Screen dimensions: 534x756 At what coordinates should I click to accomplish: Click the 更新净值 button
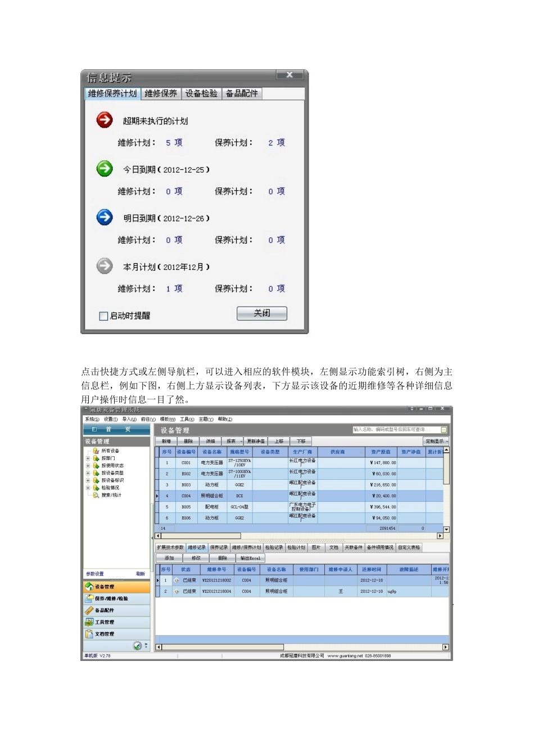point(256,442)
